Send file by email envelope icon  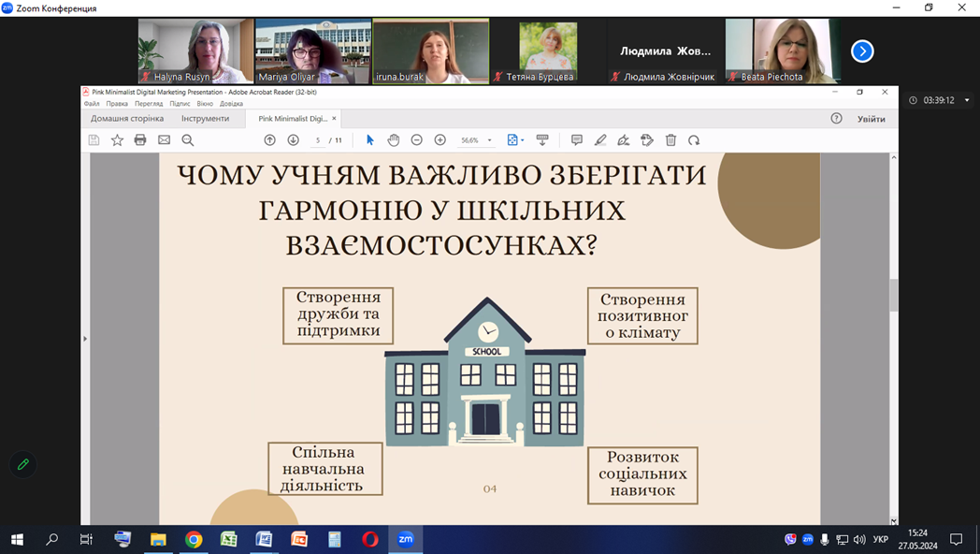164,140
